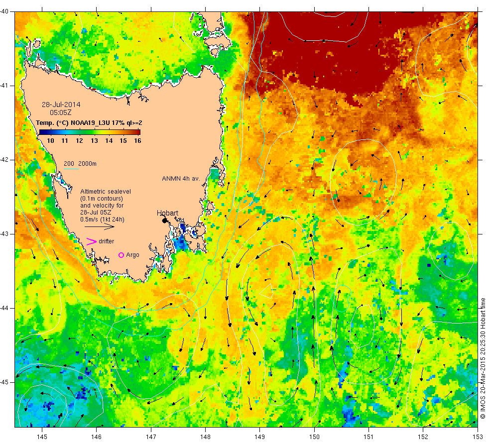Click the 'drifter' legend label
The height and width of the screenshot is (448, 488).
coord(107,241)
